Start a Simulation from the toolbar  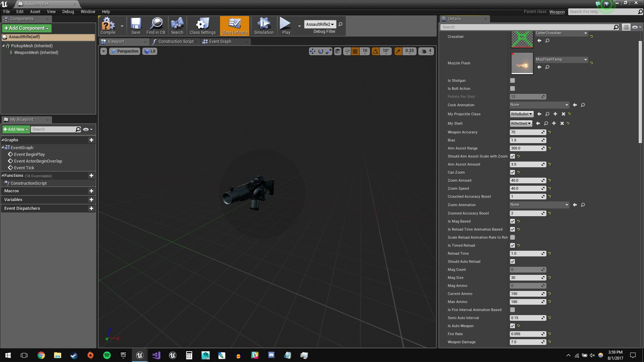coord(264,25)
